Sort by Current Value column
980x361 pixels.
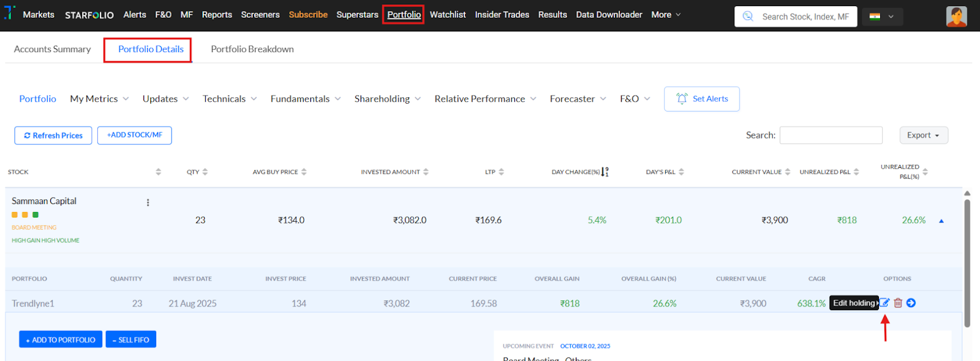[788, 172]
